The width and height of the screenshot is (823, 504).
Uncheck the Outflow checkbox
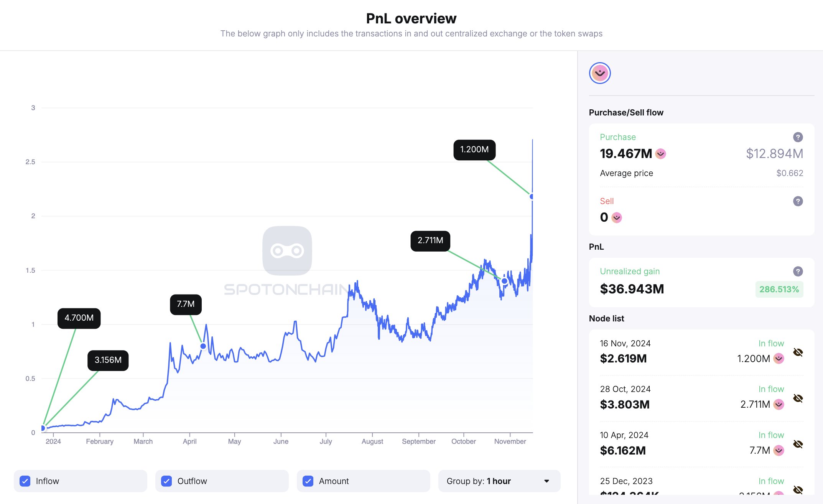(x=166, y=481)
